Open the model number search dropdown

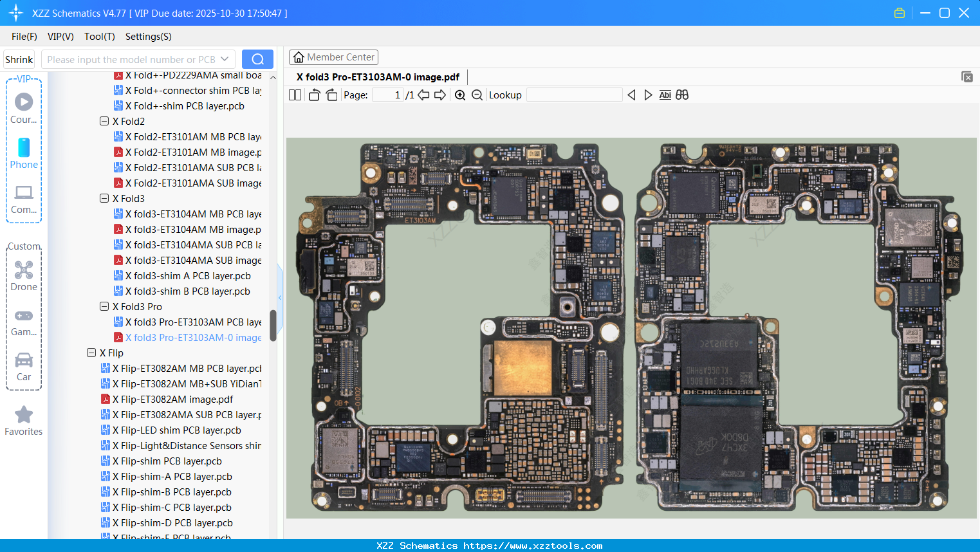click(225, 59)
